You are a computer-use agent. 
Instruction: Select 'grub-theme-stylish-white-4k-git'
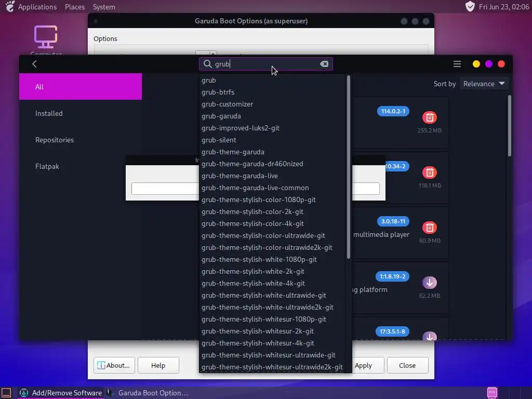pyautogui.click(x=272, y=283)
